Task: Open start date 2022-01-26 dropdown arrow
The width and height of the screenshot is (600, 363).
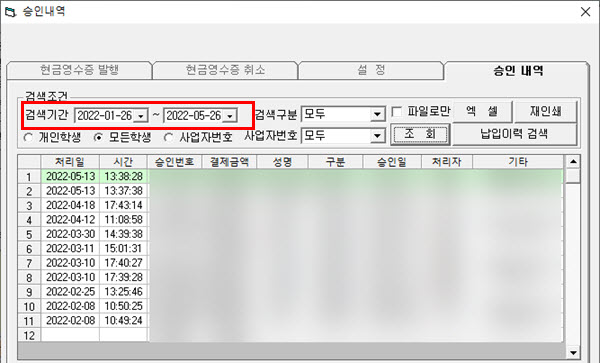Action: click(141, 116)
